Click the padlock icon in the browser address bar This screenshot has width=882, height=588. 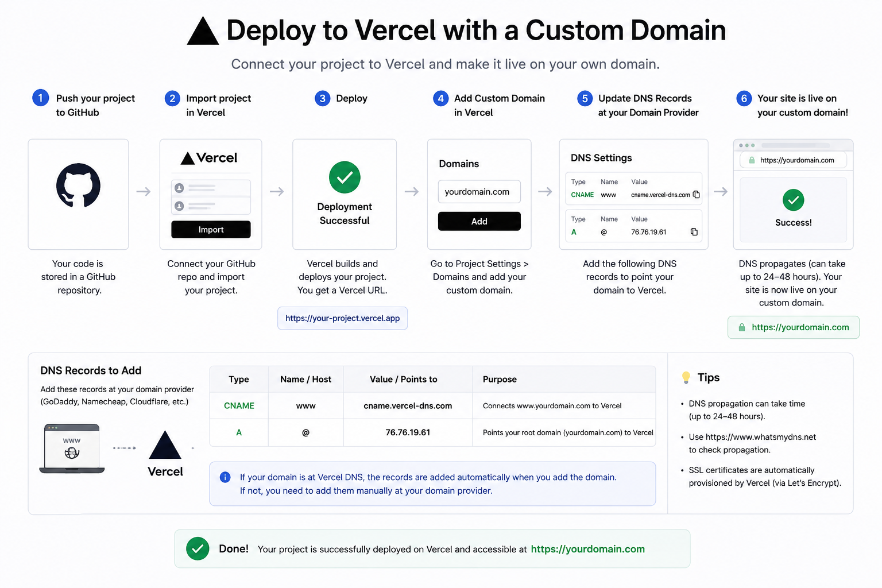coord(752,160)
